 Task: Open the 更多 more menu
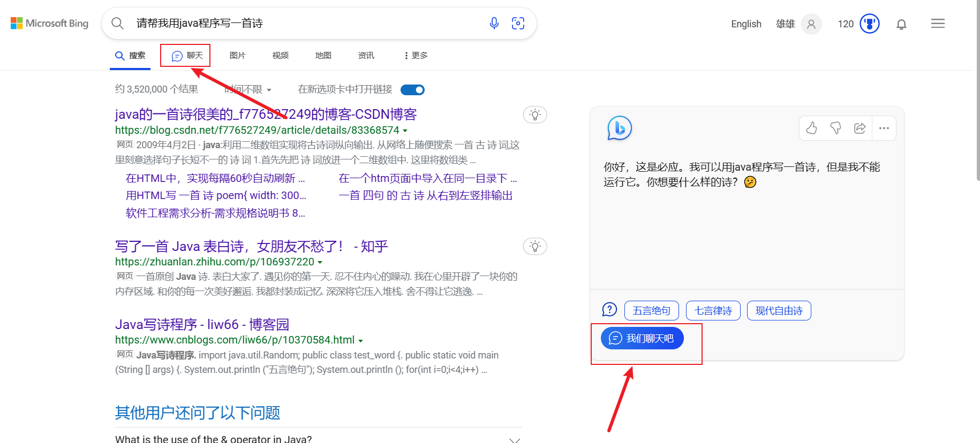click(416, 56)
